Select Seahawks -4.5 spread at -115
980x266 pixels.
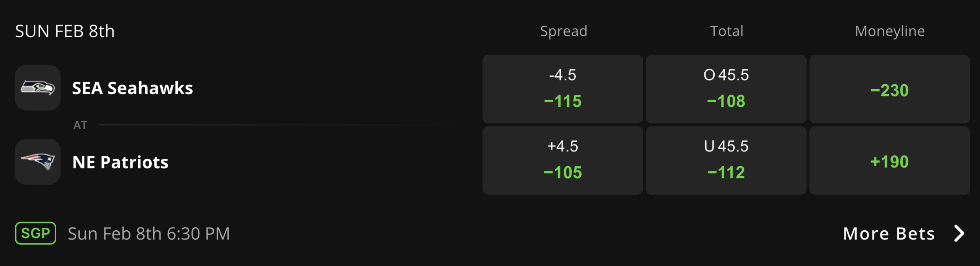coord(562,89)
